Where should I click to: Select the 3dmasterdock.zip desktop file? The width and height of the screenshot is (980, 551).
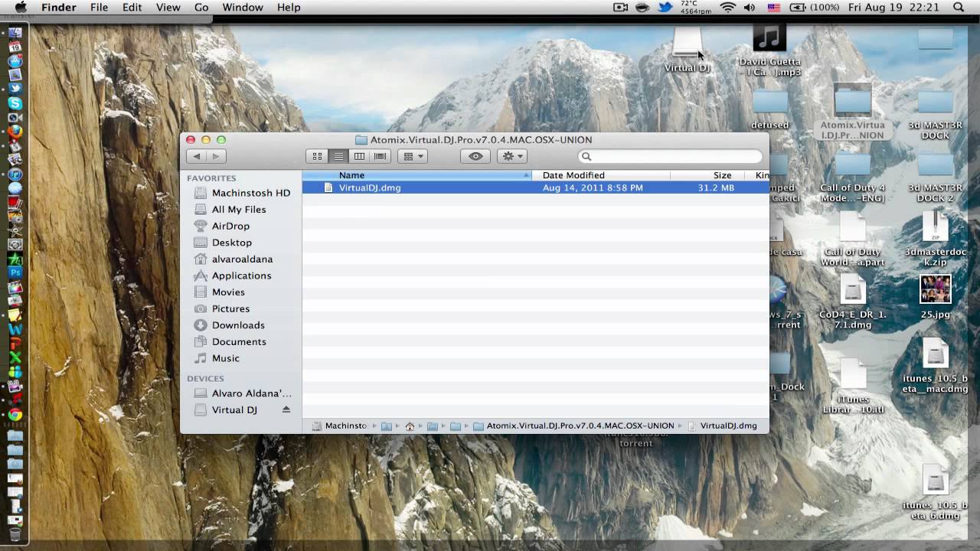click(x=935, y=239)
